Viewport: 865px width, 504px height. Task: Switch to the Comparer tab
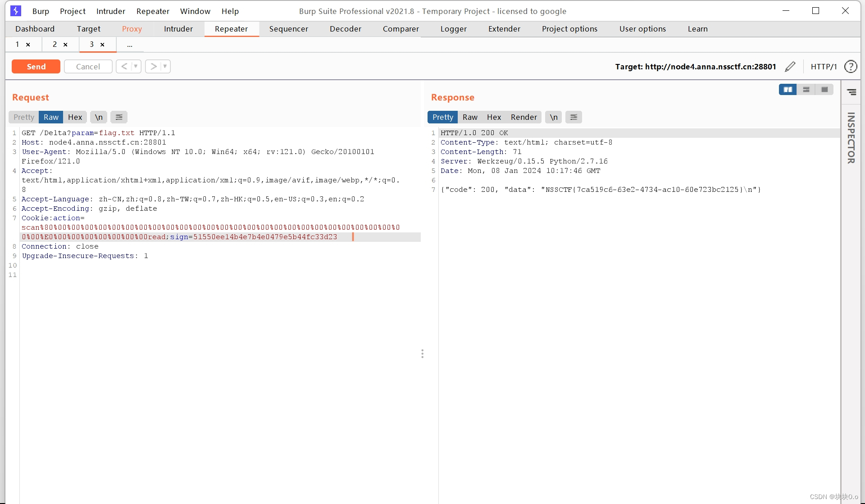tap(401, 29)
